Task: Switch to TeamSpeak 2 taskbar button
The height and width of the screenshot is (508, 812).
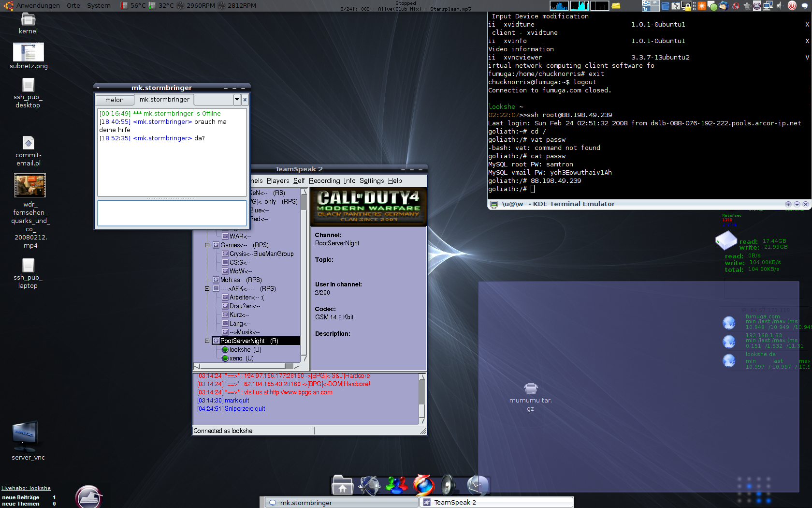Action: point(496,503)
